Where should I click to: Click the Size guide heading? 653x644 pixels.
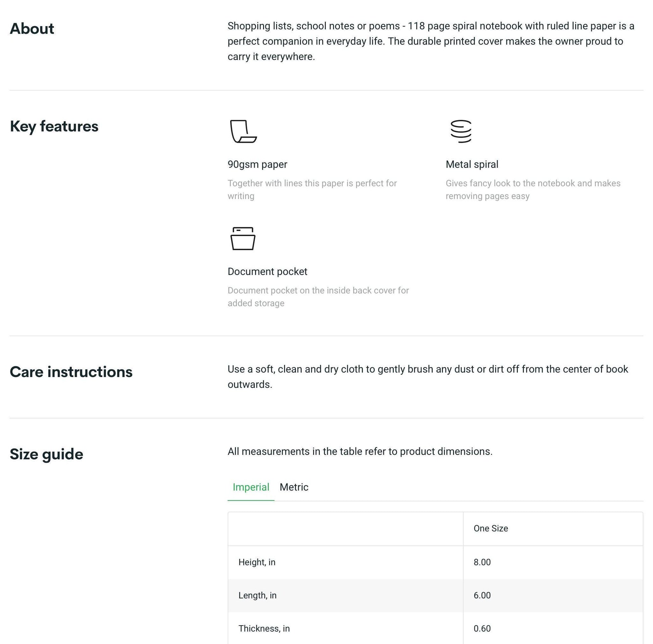pyautogui.click(x=46, y=454)
